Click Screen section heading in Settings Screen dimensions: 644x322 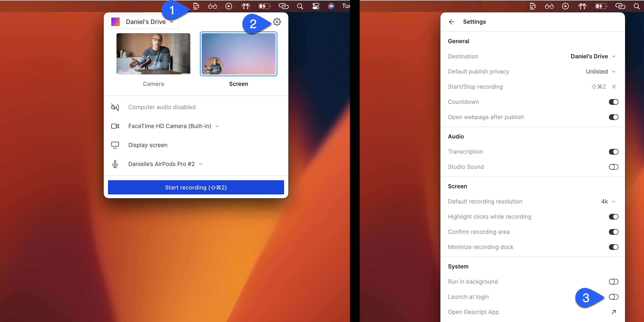click(457, 186)
